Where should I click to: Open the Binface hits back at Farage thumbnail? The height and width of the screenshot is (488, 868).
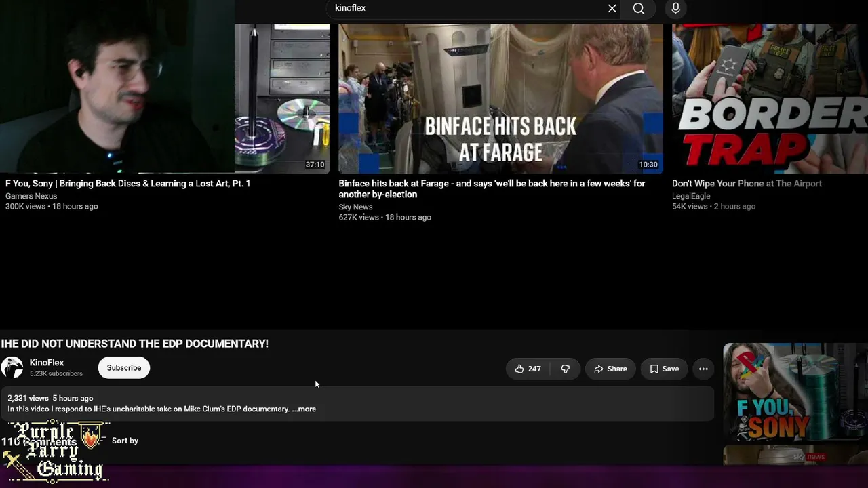(501, 99)
